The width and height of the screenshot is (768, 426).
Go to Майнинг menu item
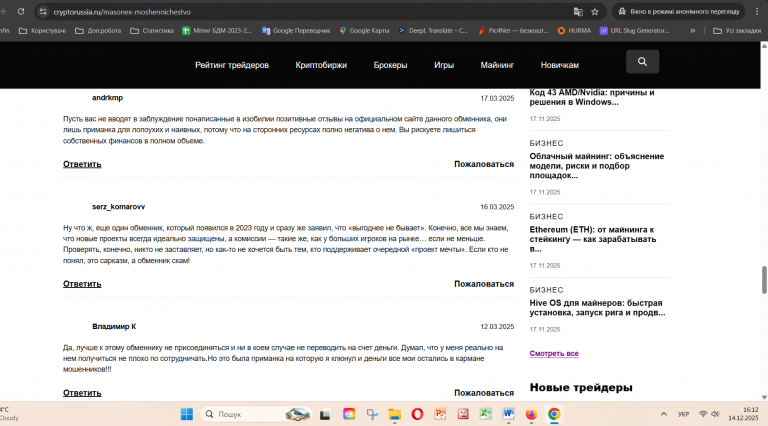click(497, 65)
